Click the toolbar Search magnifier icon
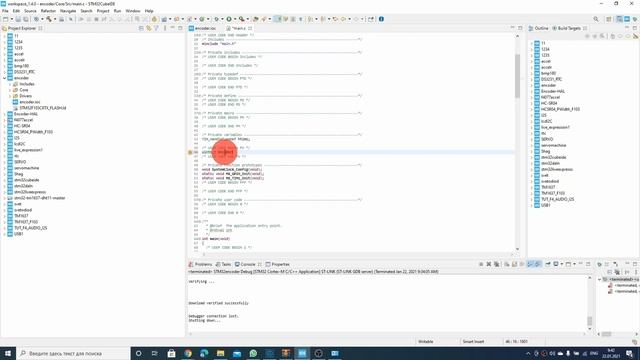The width and height of the screenshot is (640, 360). click(596, 19)
